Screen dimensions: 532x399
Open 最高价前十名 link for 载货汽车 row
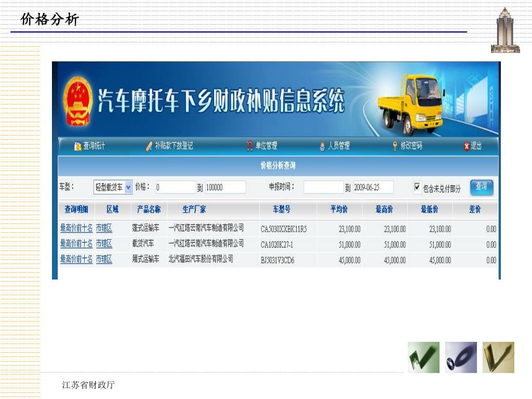click(76, 244)
